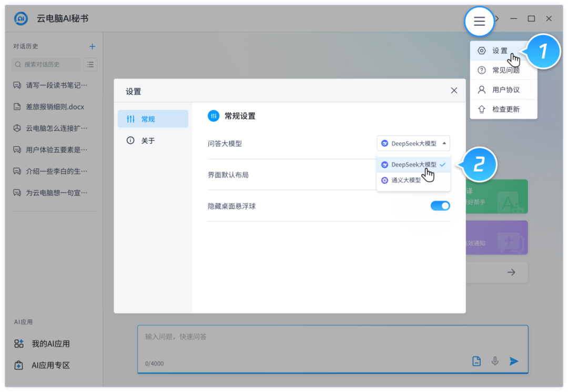Start a new conversation with plus icon
This screenshot has width=568, height=392.
click(x=92, y=46)
